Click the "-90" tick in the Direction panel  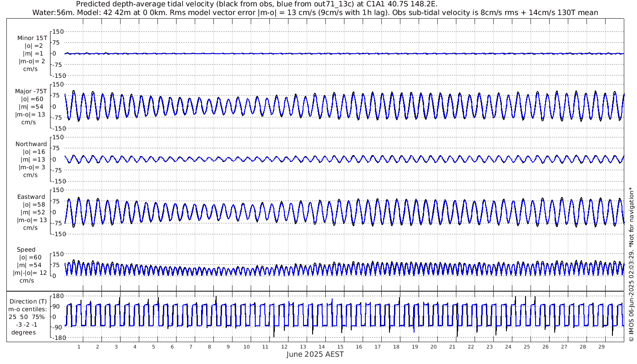(56, 328)
